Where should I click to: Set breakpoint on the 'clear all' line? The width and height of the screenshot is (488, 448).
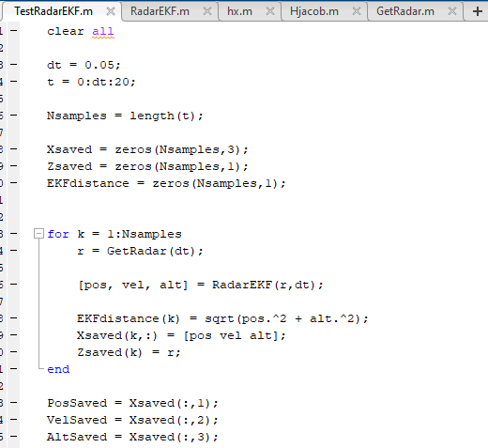point(13,31)
